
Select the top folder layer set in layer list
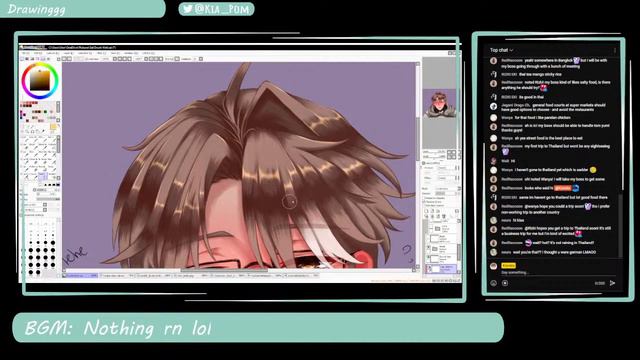(x=442, y=228)
